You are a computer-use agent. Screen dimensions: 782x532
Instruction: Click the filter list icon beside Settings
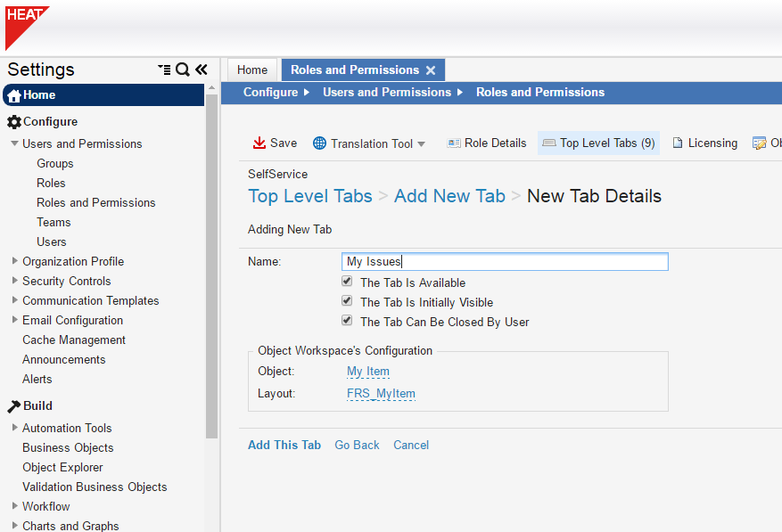(x=163, y=69)
